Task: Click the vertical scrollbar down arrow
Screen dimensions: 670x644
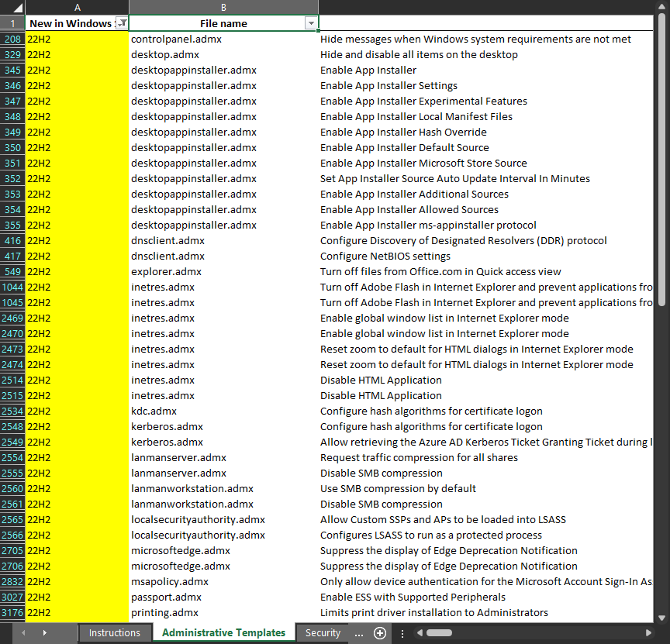Action: (662, 618)
